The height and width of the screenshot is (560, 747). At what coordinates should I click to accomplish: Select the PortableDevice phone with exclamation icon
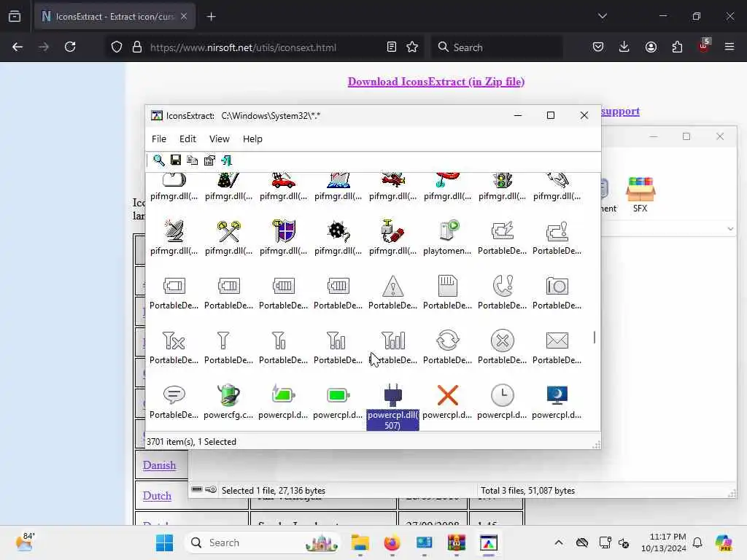pos(503,286)
